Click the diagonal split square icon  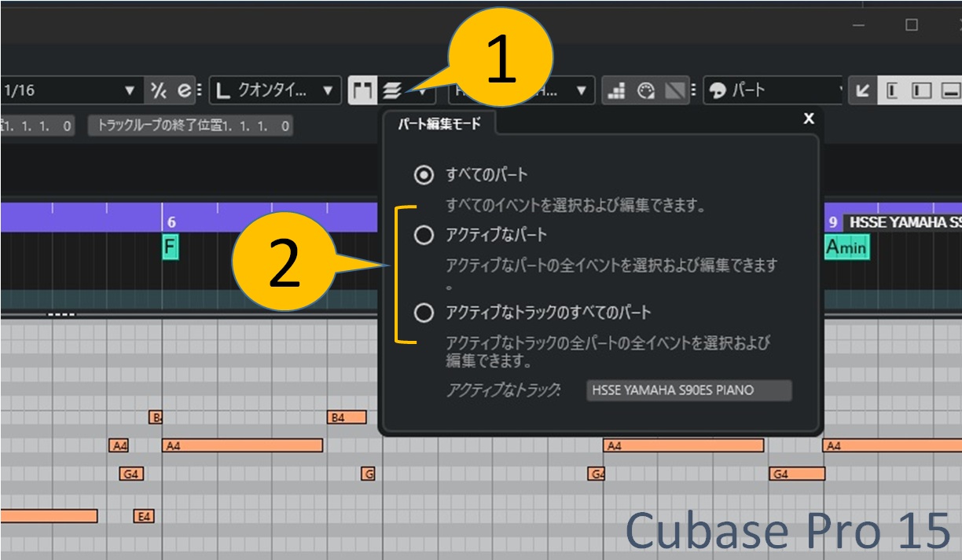(x=674, y=91)
